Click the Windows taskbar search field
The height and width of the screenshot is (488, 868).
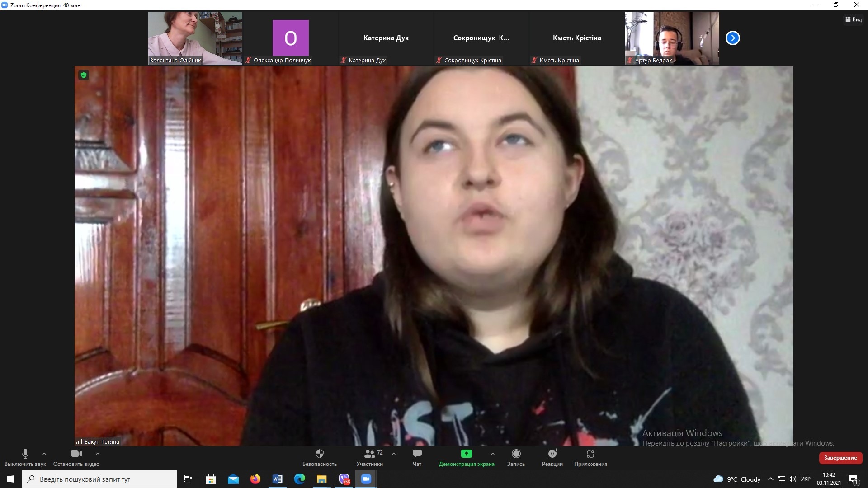pos(99,479)
